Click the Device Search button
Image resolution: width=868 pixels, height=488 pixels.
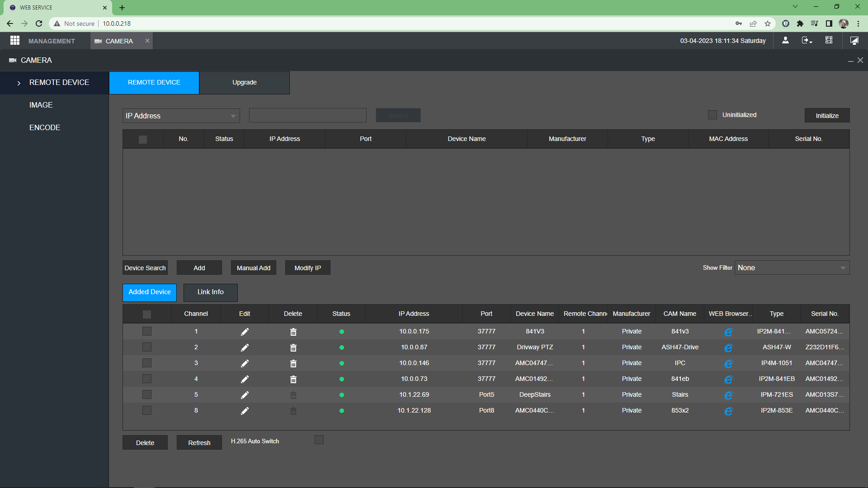click(x=145, y=267)
